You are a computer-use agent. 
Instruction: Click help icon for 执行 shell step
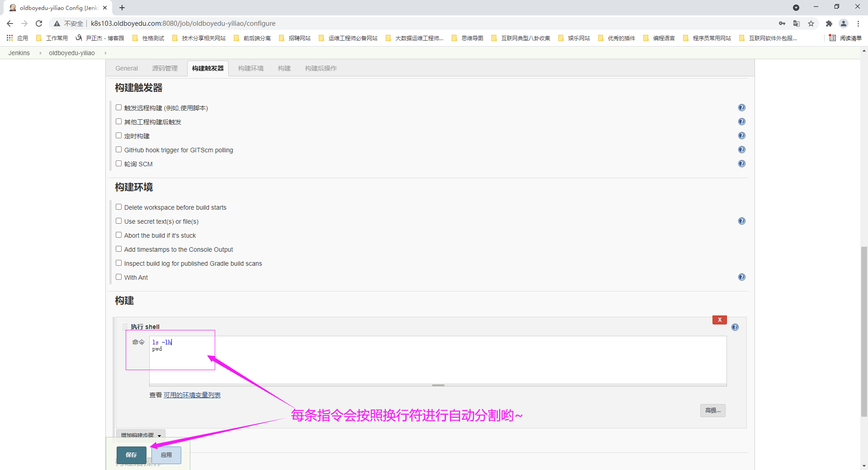735,327
